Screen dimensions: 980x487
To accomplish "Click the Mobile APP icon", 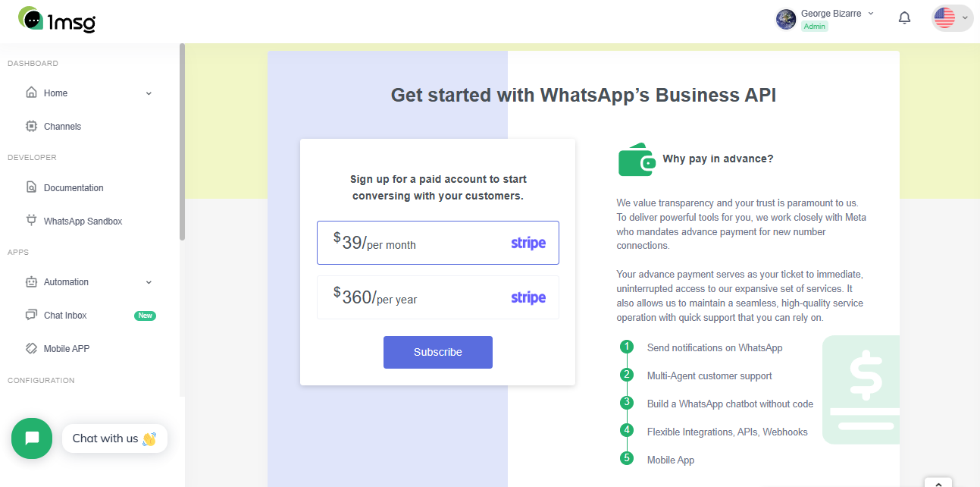I will click(x=31, y=348).
